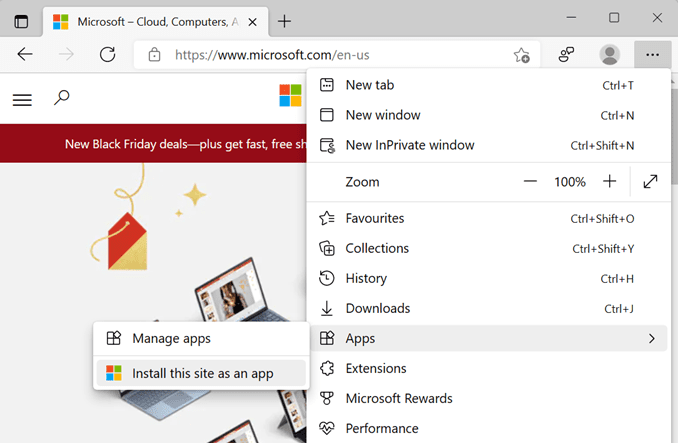Click the InPrivate window menu icon
Image resolution: width=678 pixels, height=443 pixels.
click(327, 146)
